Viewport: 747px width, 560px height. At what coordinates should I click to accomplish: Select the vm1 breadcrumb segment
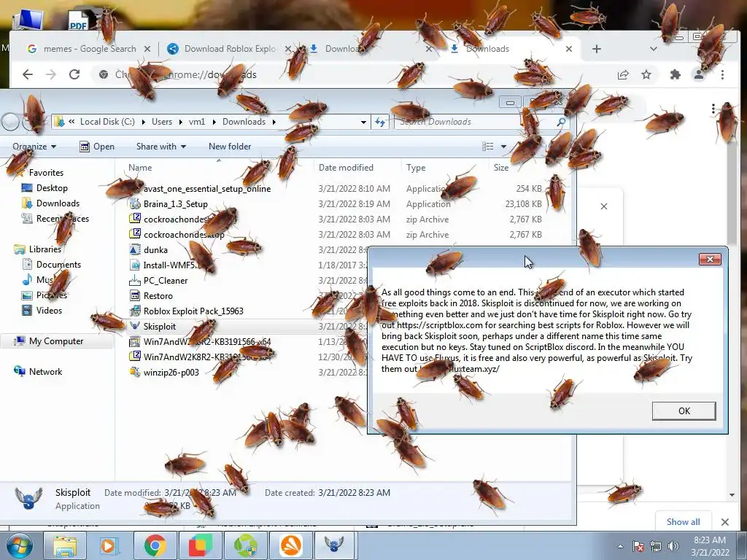pyautogui.click(x=197, y=122)
